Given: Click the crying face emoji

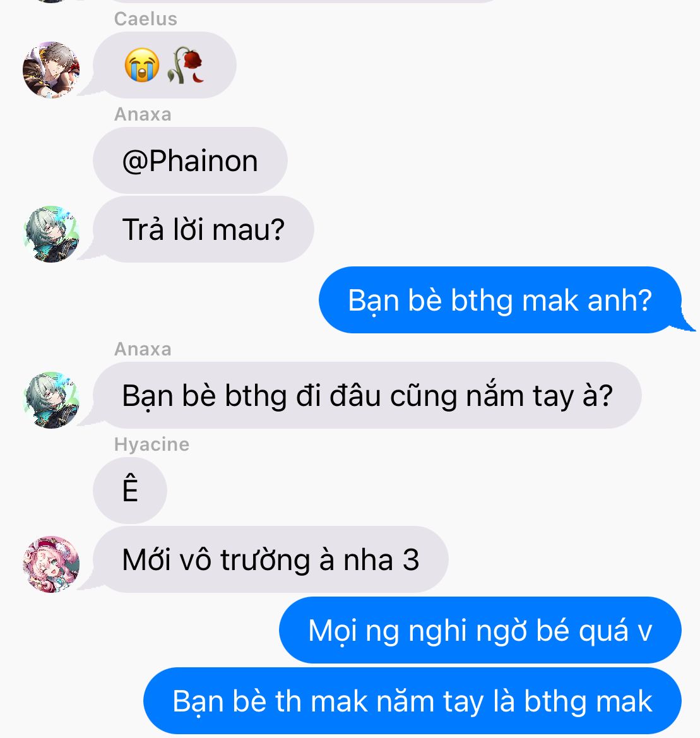Looking at the screenshot, I should pos(141,65).
